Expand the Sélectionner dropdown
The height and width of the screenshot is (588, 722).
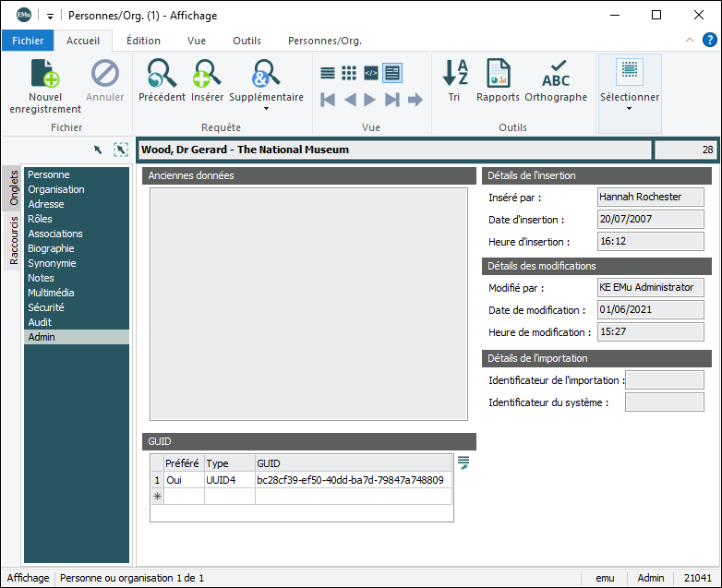tap(630, 109)
